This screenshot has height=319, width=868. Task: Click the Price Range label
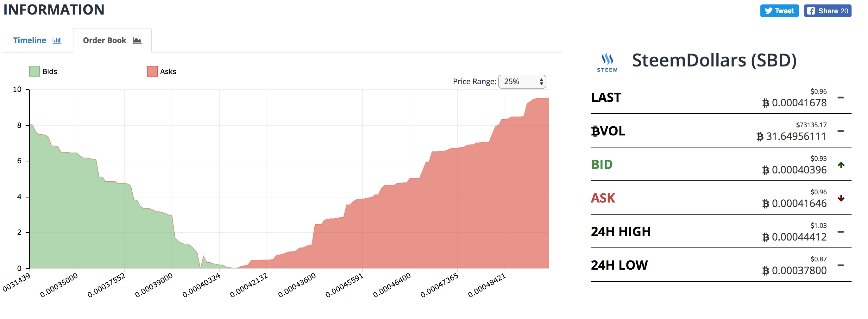pos(474,82)
